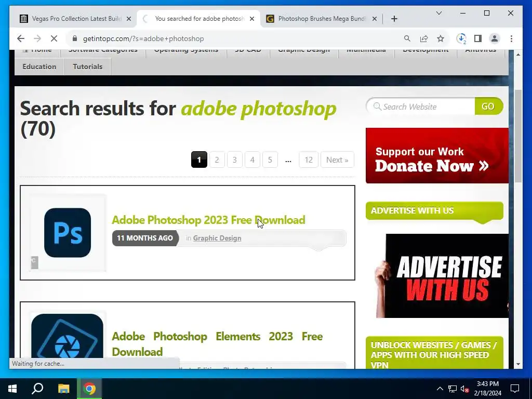Open Adobe Photoshop 2023 Free Download link
The height and width of the screenshot is (399, 532).
pos(208,220)
